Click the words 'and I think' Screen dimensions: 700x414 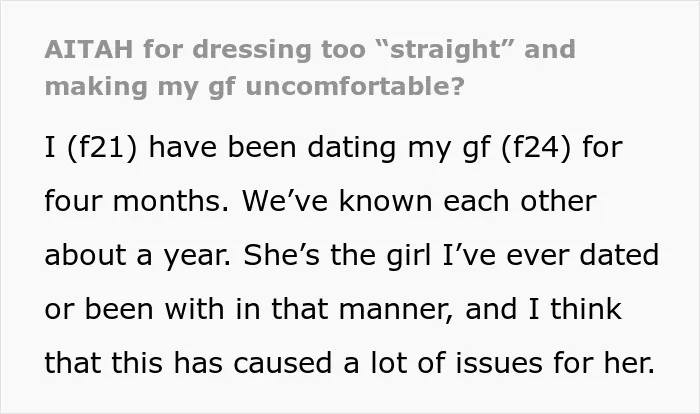coord(543,309)
